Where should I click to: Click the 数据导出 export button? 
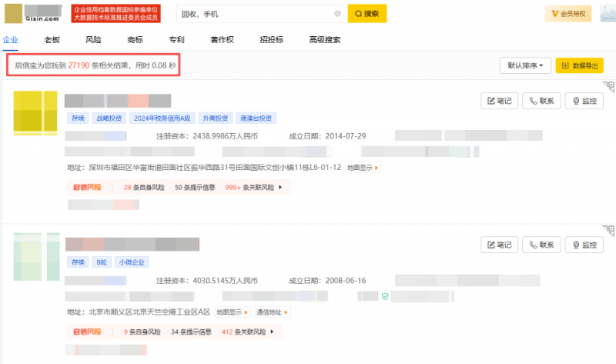tap(579, 65)
